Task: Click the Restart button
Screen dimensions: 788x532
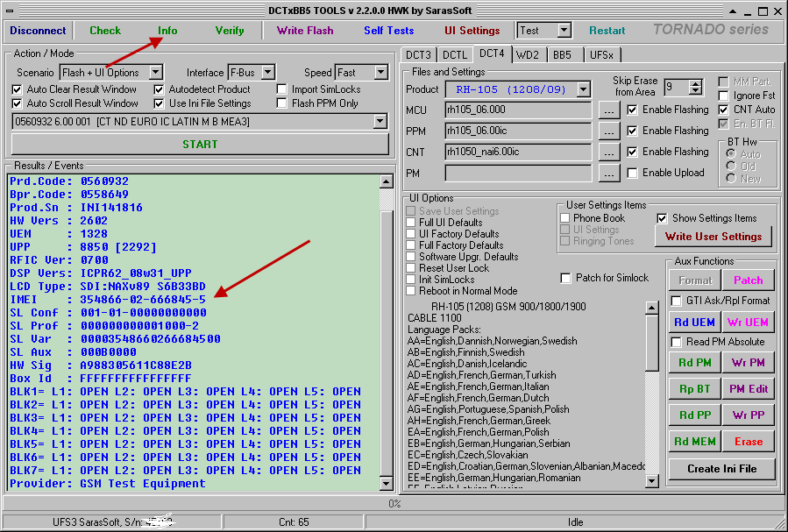Action: click(607, 31)
